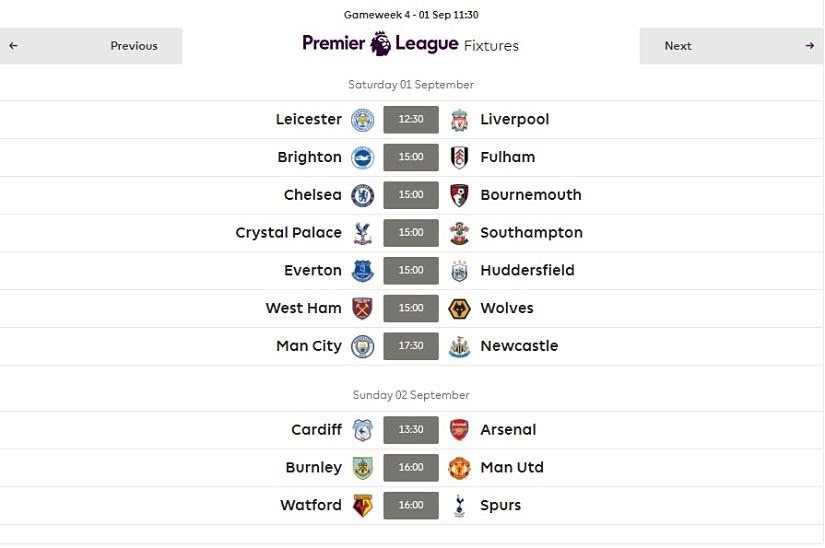
Task: Click the Spurs cockerel crest
Action: pyautogui.click(x=459, y=505)
